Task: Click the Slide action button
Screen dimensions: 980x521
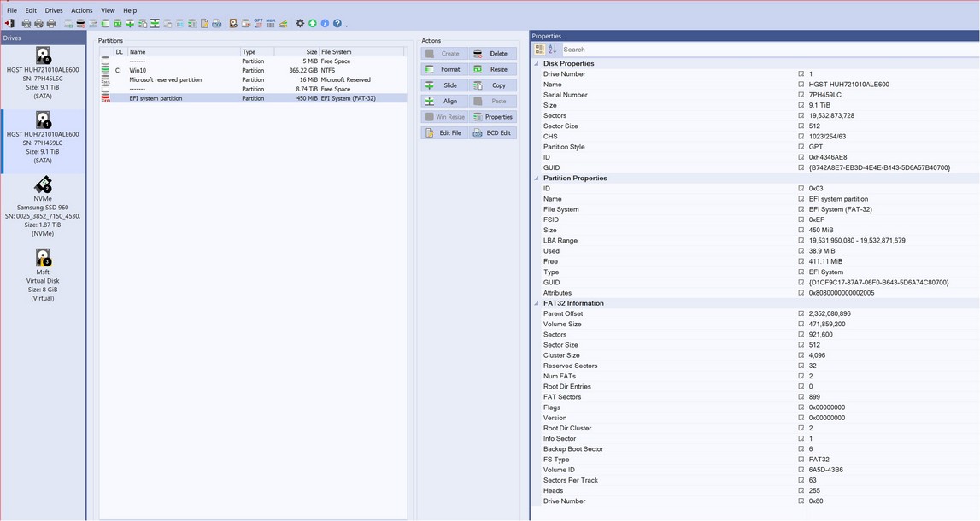Action: [444, 85]
